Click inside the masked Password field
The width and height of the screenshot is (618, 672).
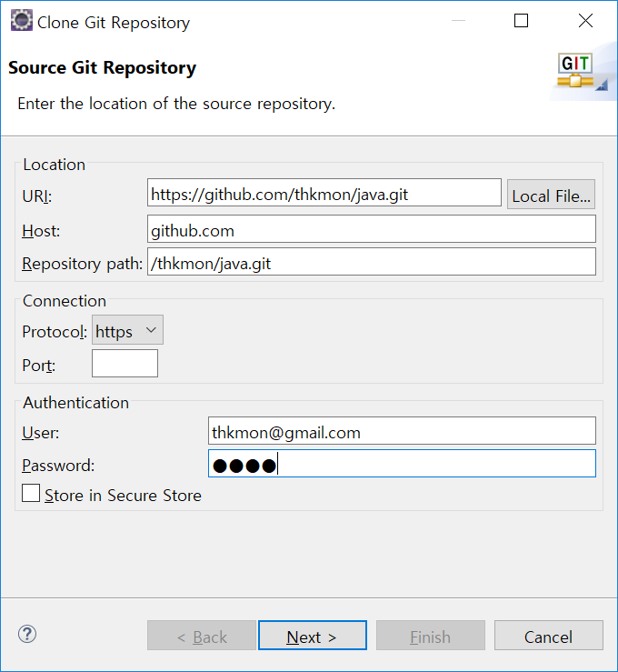(x=401, y=465)
